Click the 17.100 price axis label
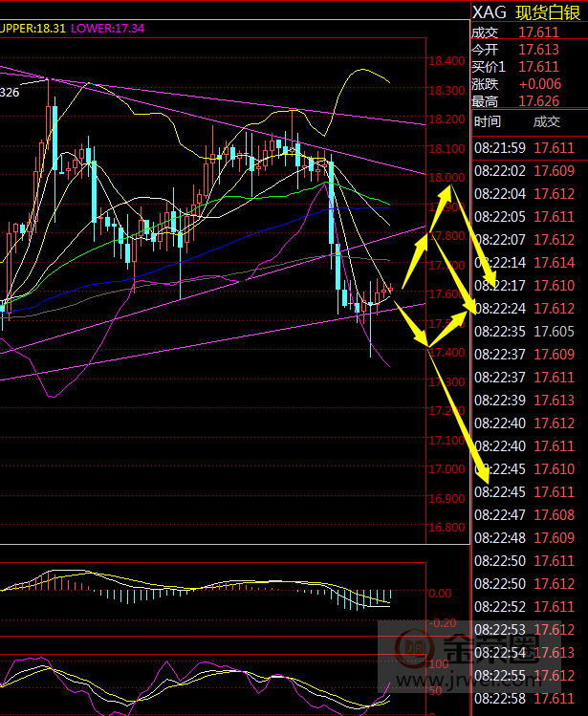The height and width of the screenshot is (716, 588). click(446, 440)
